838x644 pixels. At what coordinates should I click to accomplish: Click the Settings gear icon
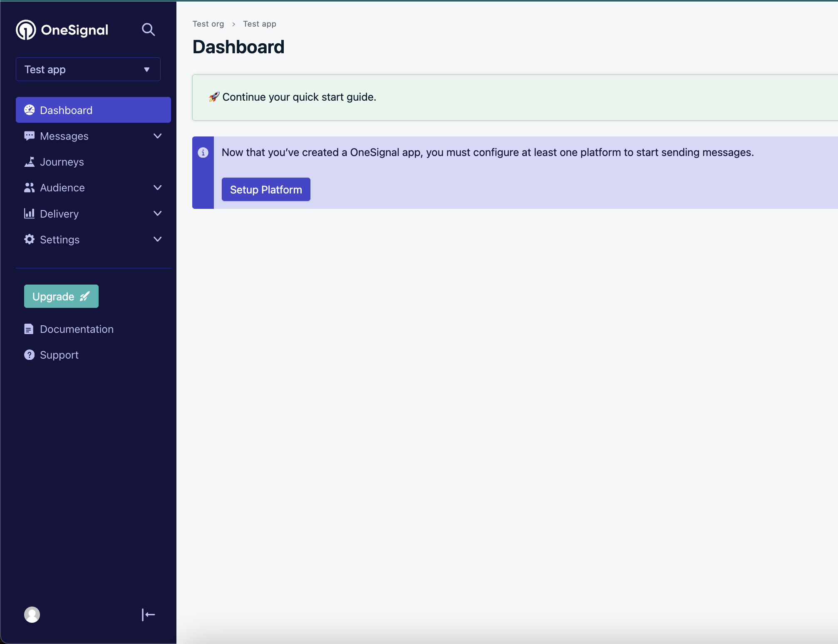29,239
